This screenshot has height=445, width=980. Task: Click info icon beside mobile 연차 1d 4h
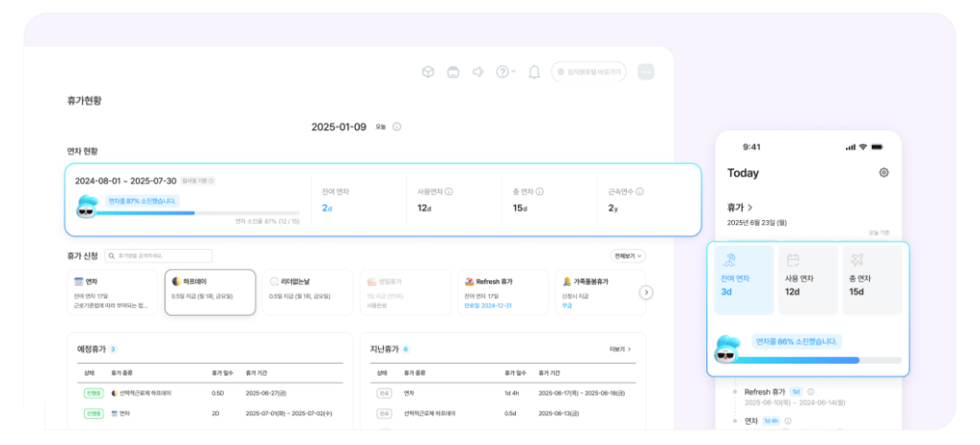[x=788, y=421]
